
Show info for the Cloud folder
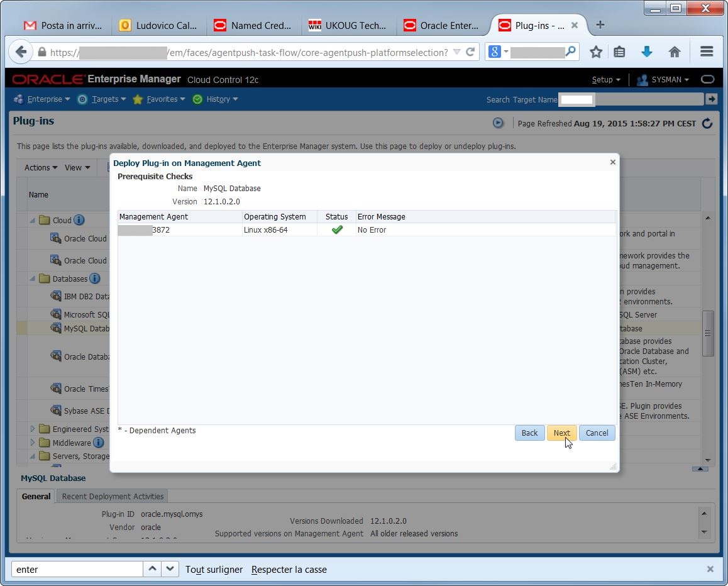(79, 219)
